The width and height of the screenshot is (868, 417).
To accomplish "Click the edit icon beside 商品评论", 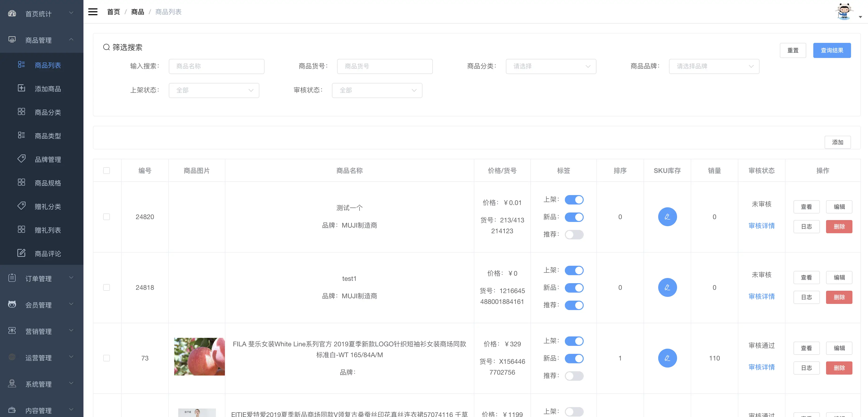I will [x=21, y=253].
